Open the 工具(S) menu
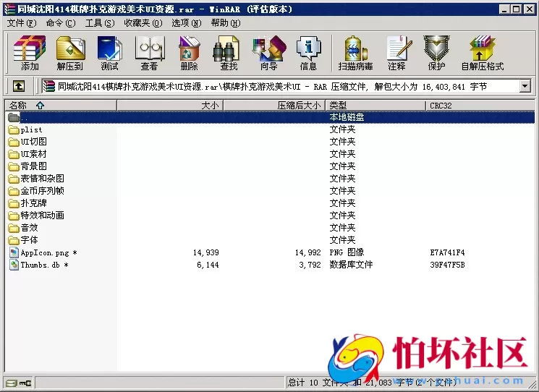Image resolution: width=539 pixels, height=392 pixels. [100, 23]
